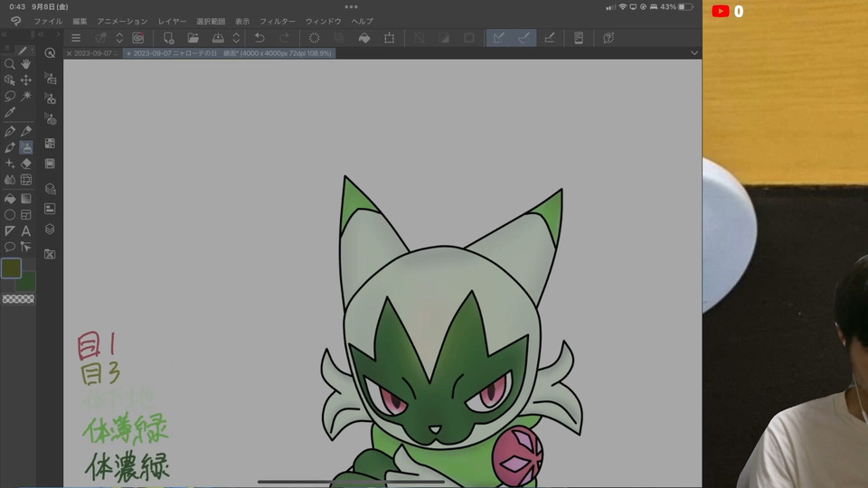Select the Hand move tool
This screenshot has width=868, height=488.
pyautogui.click(x=26, y=64)
